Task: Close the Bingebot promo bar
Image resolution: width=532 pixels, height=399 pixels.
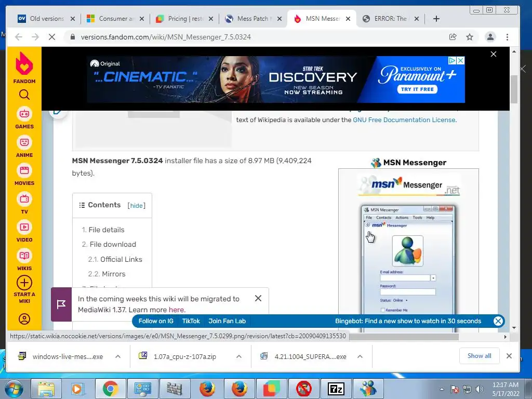Action: pyautogui.click(x=498, y=321)
